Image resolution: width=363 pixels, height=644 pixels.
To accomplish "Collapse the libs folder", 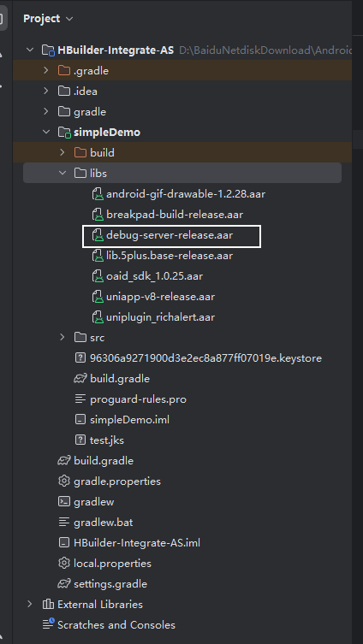I will [x=62, y=174].
